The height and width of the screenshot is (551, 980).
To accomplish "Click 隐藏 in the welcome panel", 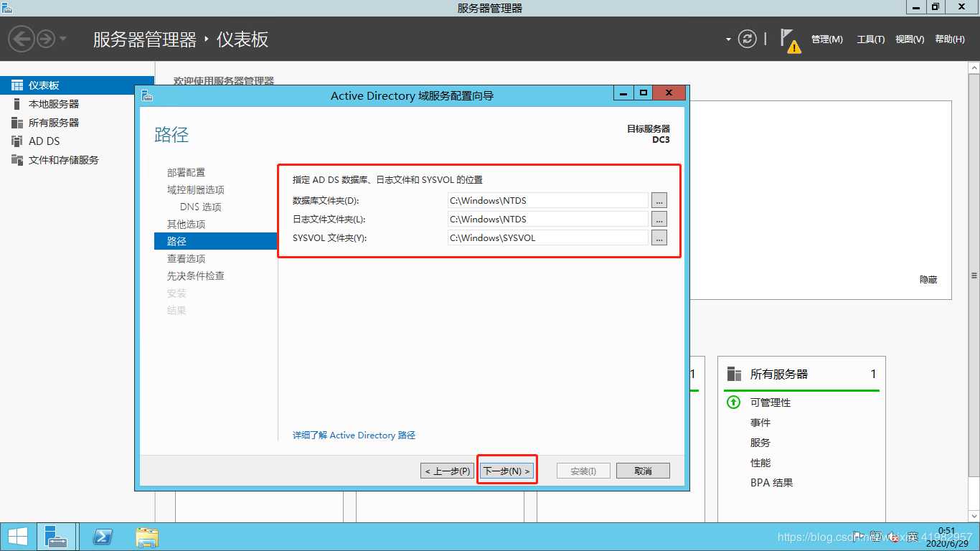I will [928, 279].
